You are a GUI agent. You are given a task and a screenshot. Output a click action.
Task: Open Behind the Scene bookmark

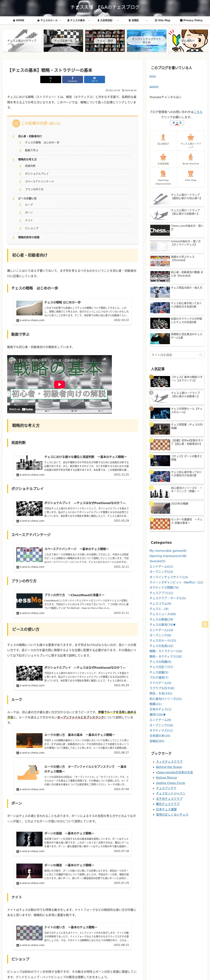pyautogui.click(x=169, y=767)
